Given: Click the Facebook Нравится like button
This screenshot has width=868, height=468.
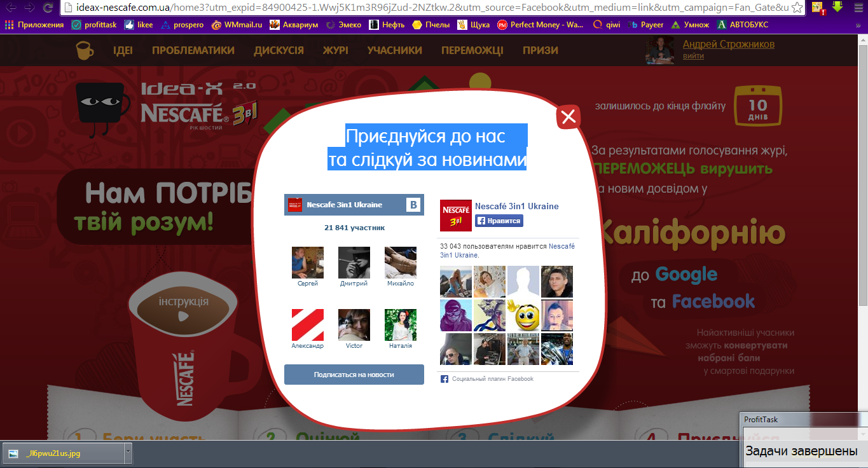Looking at the screenshot, I should coord(499,221).
